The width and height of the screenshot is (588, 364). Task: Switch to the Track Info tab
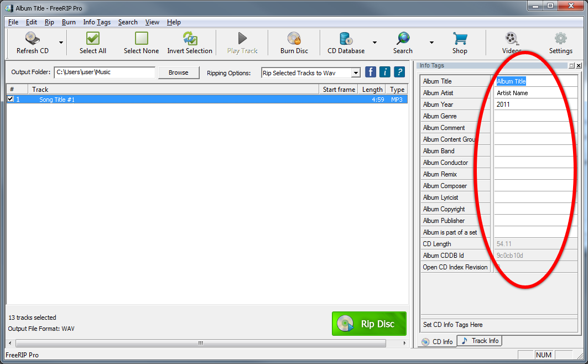pyautogui.click(x=480, y=341)
